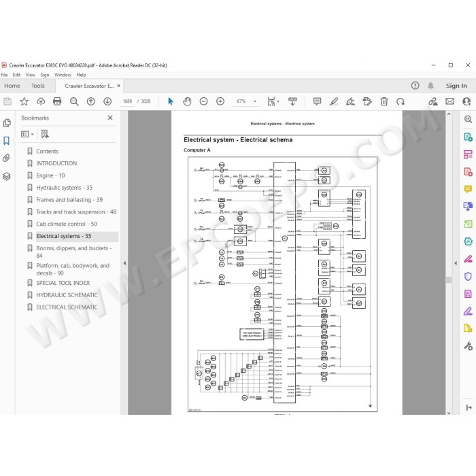The image size is (476, 476).
Task: Click the Print file icon
Action: [57, 101]
